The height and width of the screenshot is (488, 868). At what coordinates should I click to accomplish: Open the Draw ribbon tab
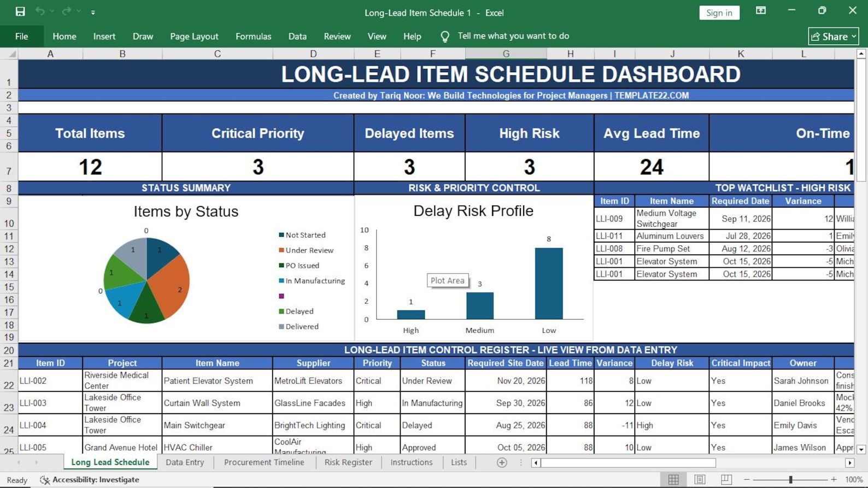143,37
